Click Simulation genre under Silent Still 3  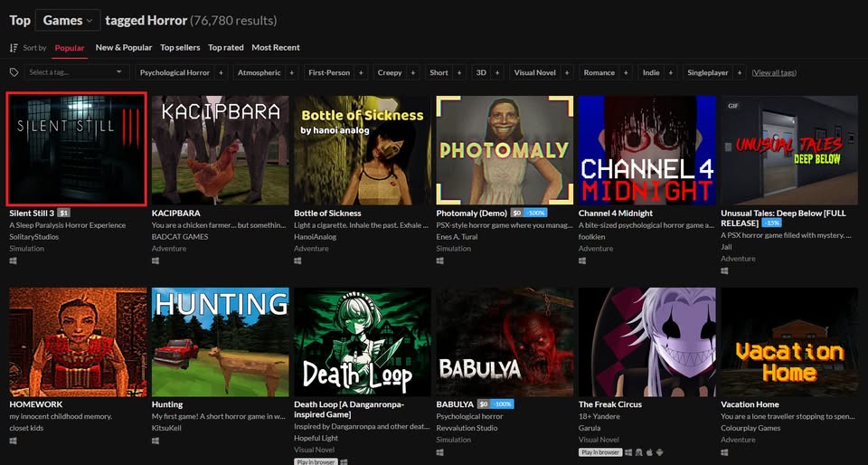pyautogui.click(x=26, y=249)
